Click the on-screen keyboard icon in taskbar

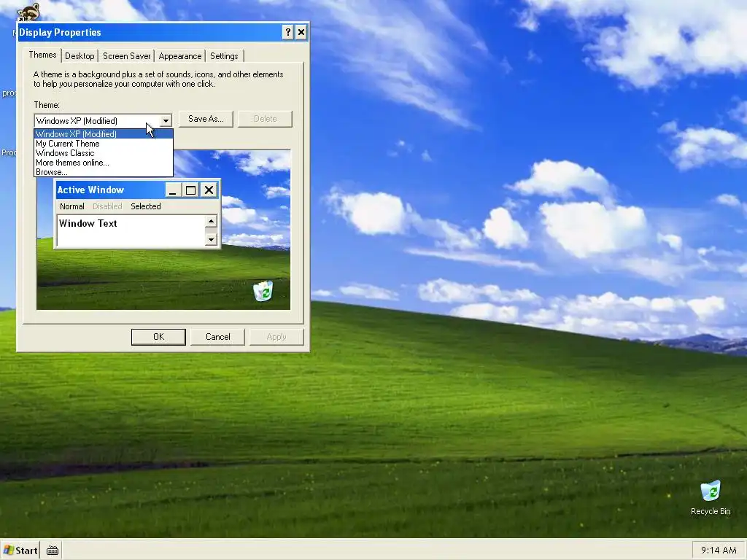coord(53,551)
